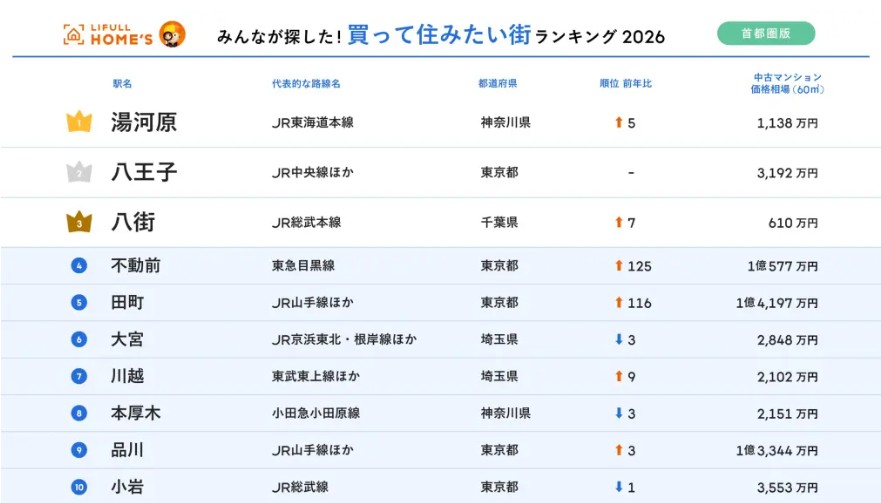This screenshot has height=503, width=881.
Task: Click line name JR中央線ほか
Action: (313, 173)
